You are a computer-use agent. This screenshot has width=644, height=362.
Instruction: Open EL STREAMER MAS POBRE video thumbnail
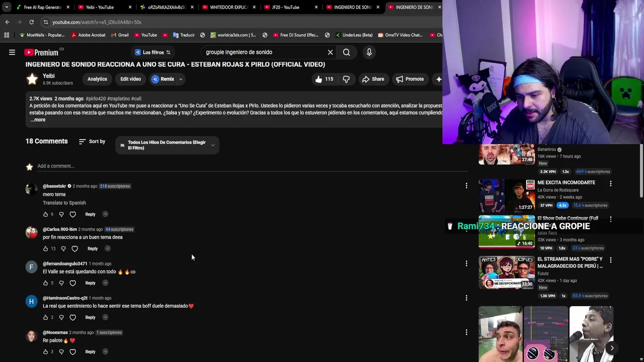(507, 273)
